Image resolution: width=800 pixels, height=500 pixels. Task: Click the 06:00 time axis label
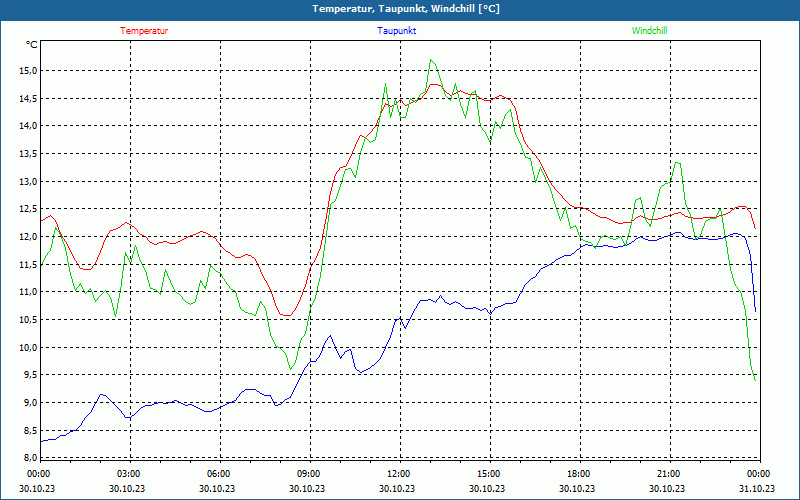click(219, 474)
